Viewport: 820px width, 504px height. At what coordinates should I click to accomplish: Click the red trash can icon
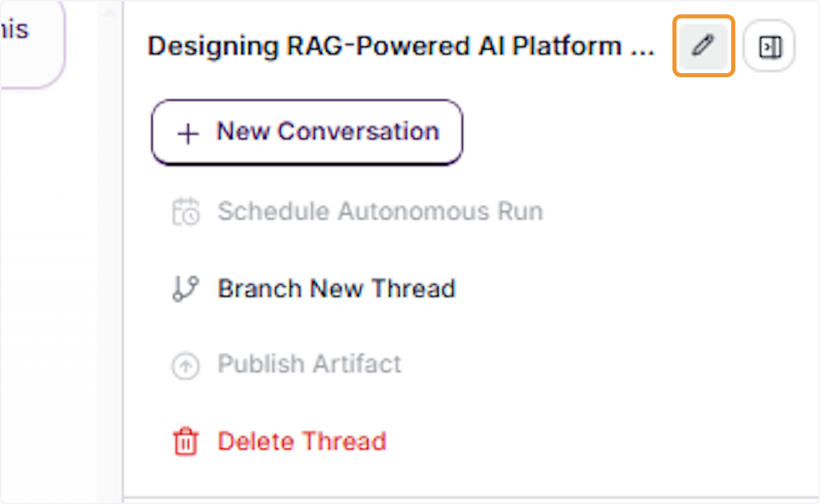pyautogui.click(x=185, y=442)
